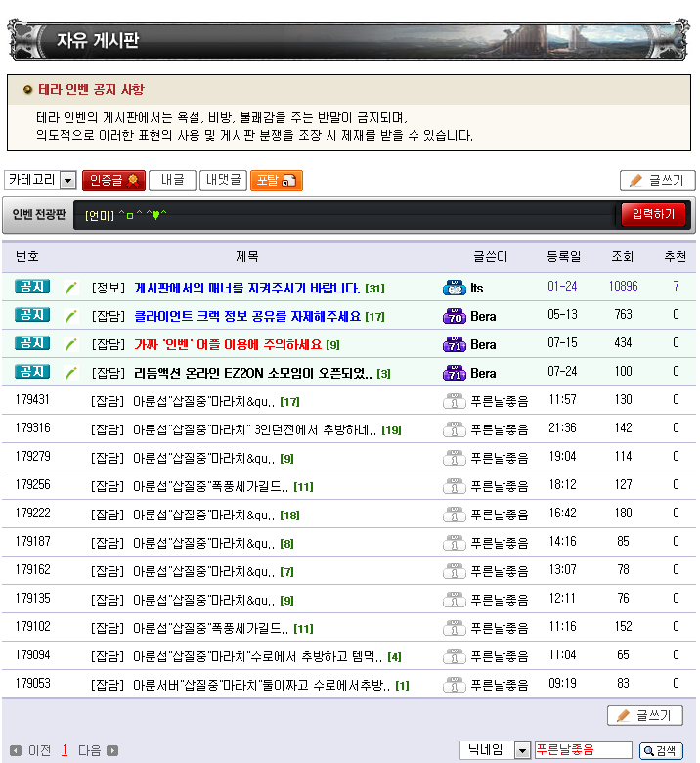Filter by 인증글 posts

(113, 180)
